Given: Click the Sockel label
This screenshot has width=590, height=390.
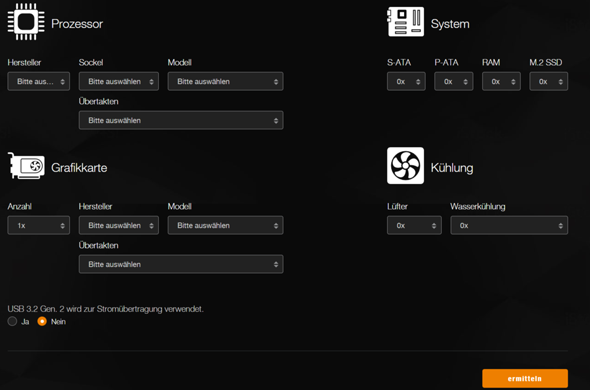Looking at the screenshot, I should (91, 62).
